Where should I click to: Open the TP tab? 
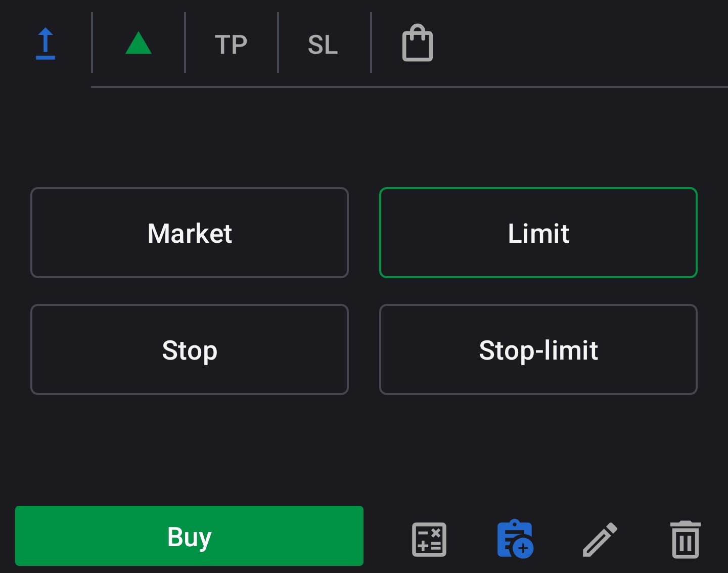coord(231,45)
